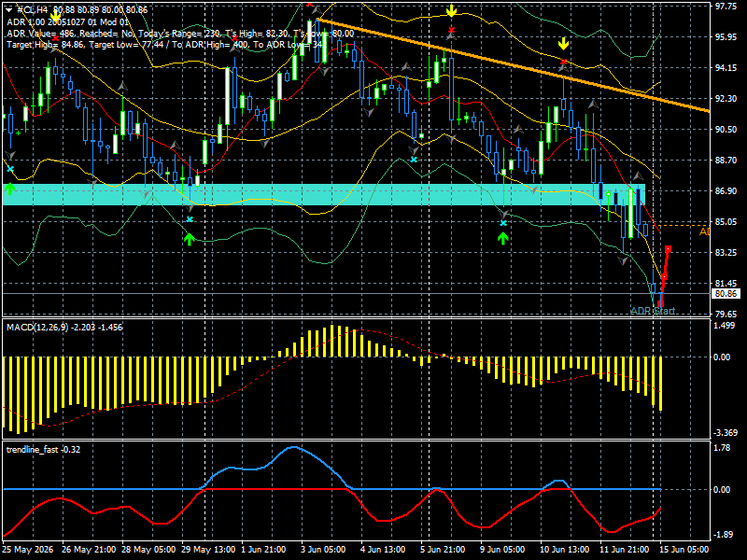747x560 pixels.
Task: Click the '29 May 13:00' time axis label
Action: coord(208,550)
